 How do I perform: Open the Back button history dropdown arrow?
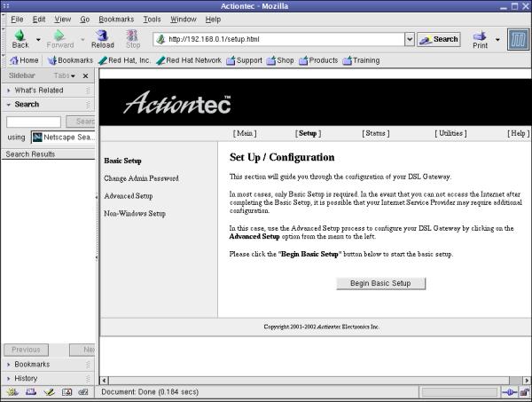point(38,40)
